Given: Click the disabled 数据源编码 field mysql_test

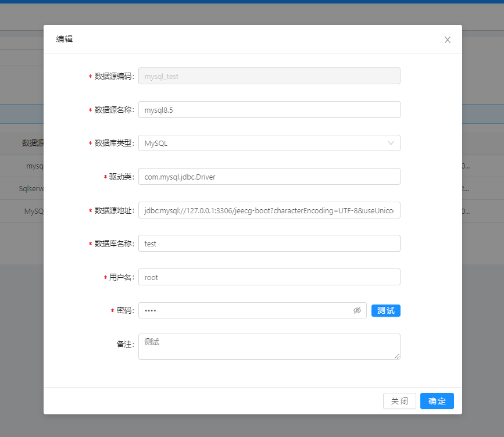Looking at the screenshot, I should tap(269, 76).
